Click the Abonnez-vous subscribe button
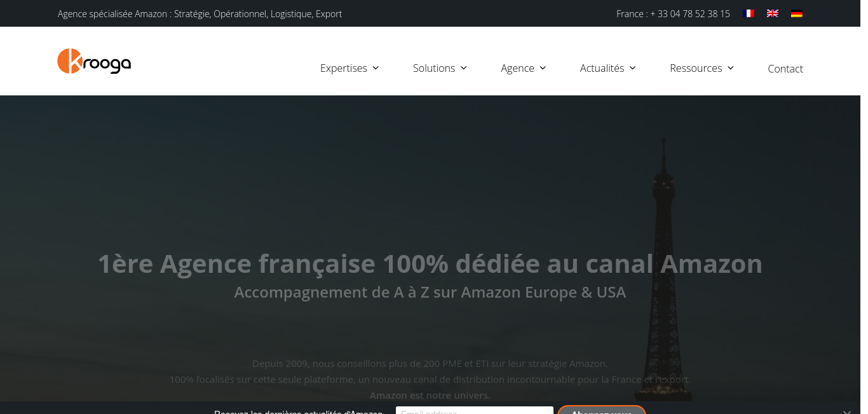The height and width of the screenshot is (414, 868). pos(602,410)
